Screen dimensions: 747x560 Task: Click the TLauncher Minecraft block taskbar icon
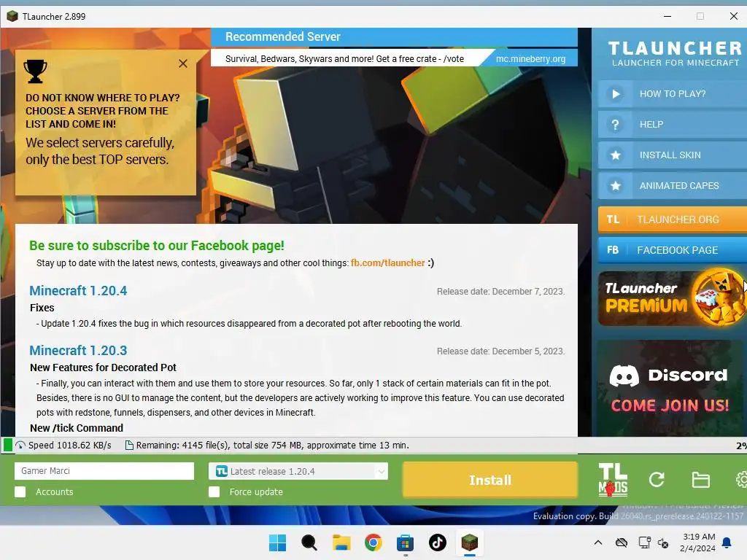(469, 542)
